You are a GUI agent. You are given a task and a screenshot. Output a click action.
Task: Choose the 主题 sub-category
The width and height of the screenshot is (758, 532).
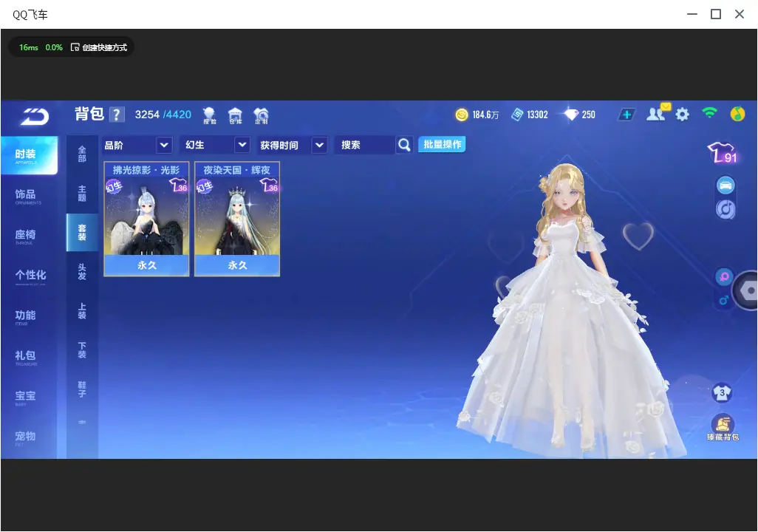point(82,194)
